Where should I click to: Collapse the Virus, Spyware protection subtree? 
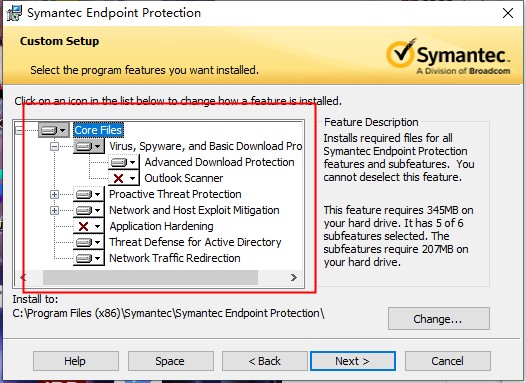click(x=54, y=146)
